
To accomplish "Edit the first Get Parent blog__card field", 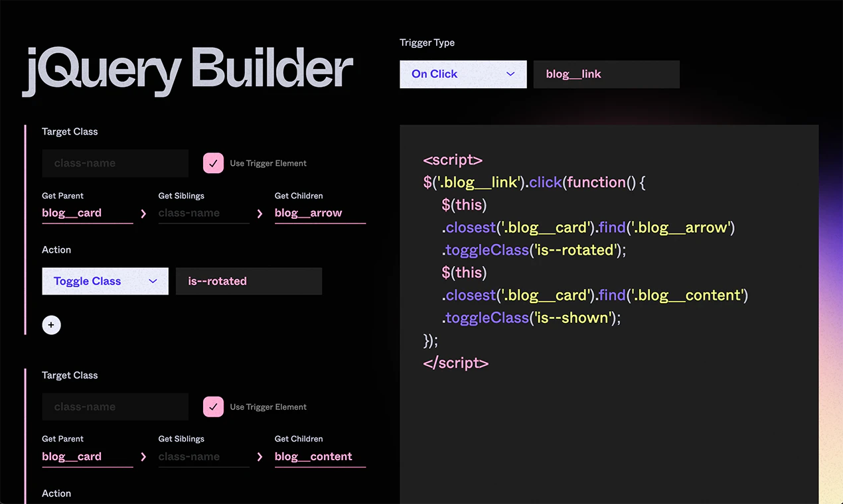I will [88, 214].
